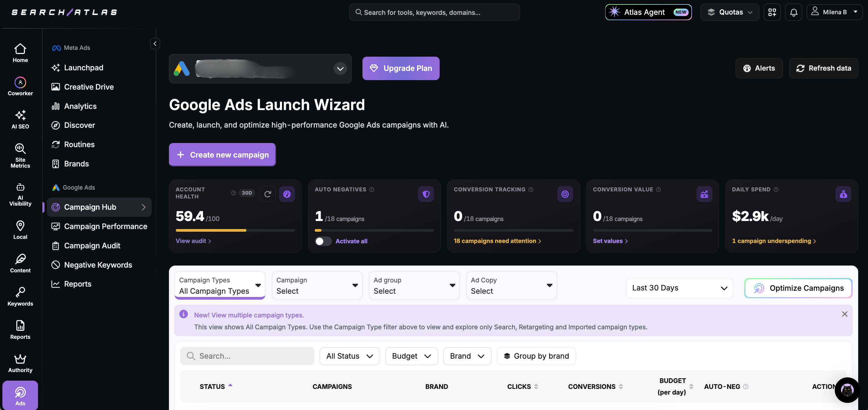The height and width of the screenshot is (410, 868).
Task: Toggle the 30D account health period
Action: point(247,193)
